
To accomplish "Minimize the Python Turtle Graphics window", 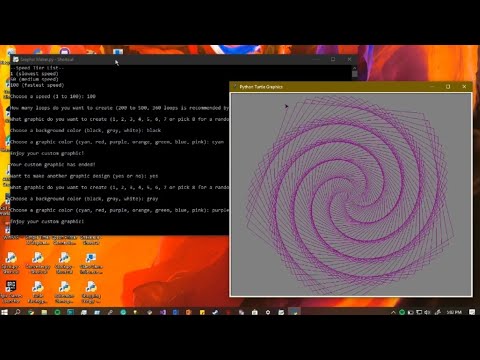I will (x=432, y=87).
